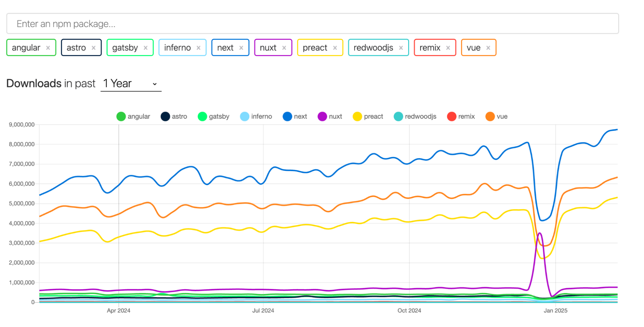Viewport: 644px width, 327px height.
Task: Click the angular legend color dot
Action: [x=120, y=116]
